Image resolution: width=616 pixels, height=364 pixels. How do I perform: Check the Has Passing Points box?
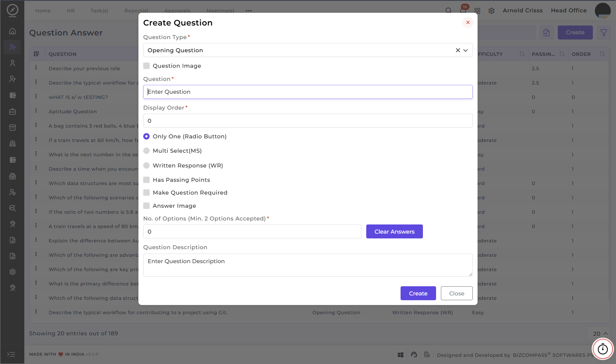pos(146,180)
